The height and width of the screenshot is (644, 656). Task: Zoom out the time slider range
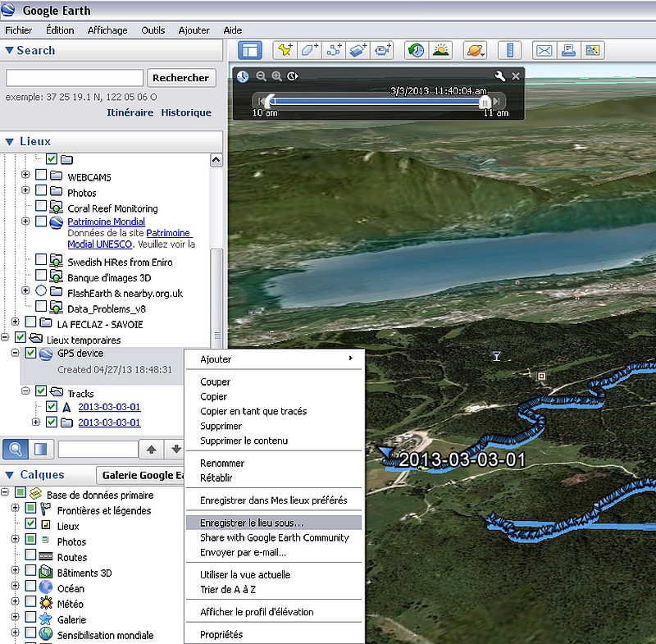point(261,76)
